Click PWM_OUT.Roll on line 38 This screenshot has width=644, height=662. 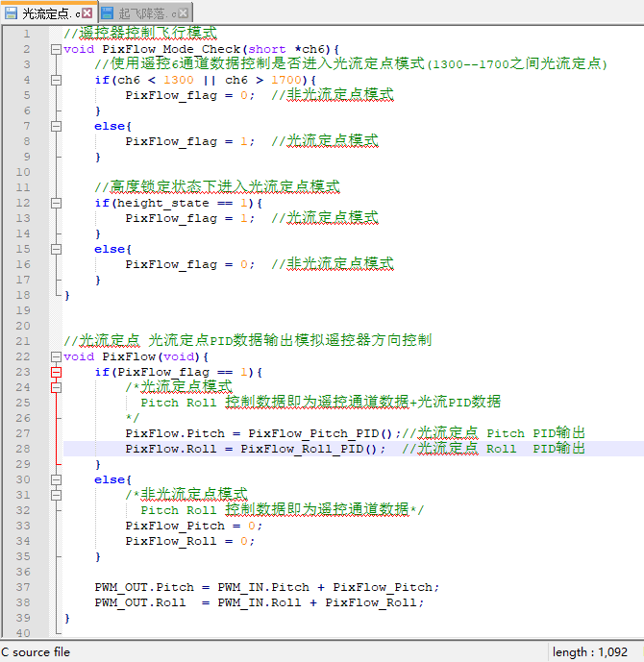point(140,602)
